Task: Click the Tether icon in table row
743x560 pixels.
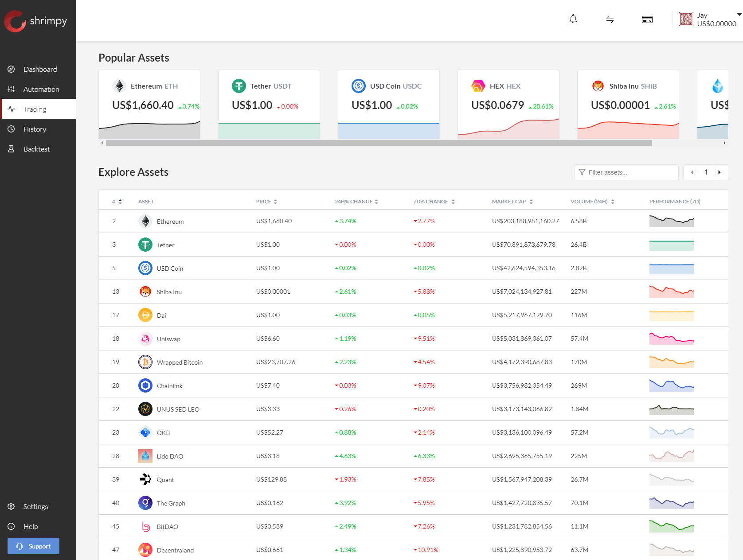Action: click(x=145, y=245)
